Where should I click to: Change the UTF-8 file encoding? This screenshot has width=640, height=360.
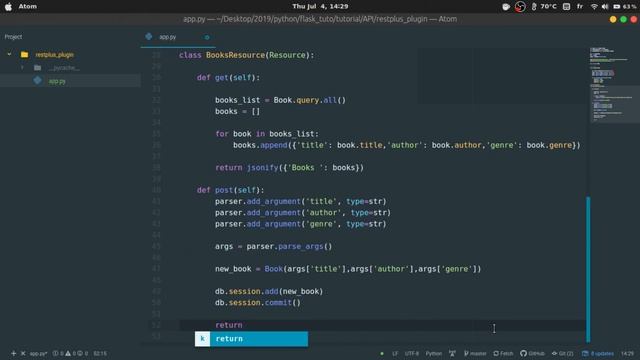point(411,353)
